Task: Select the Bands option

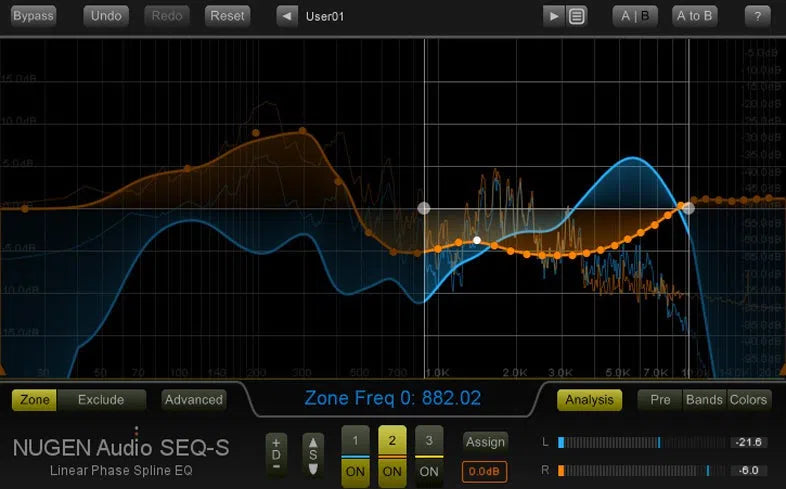Action: [704, 400]
